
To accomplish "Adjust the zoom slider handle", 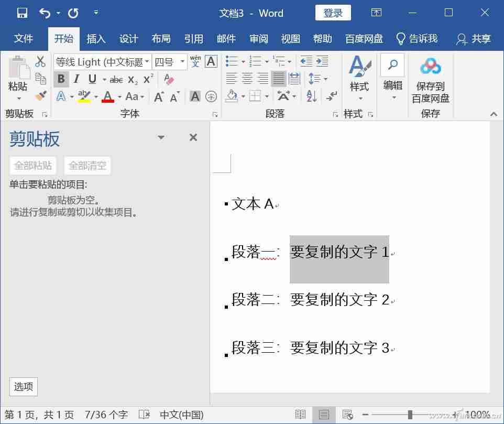I will pos(410,415).
